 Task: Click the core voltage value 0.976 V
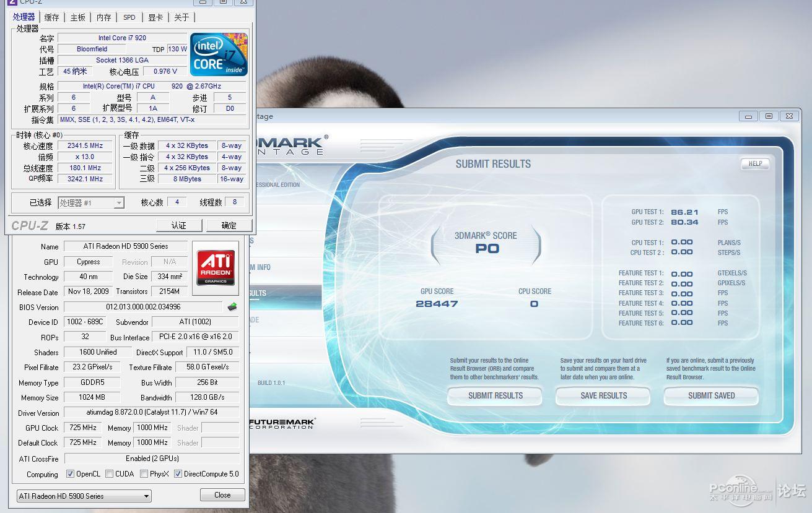[x=165, y=71]
